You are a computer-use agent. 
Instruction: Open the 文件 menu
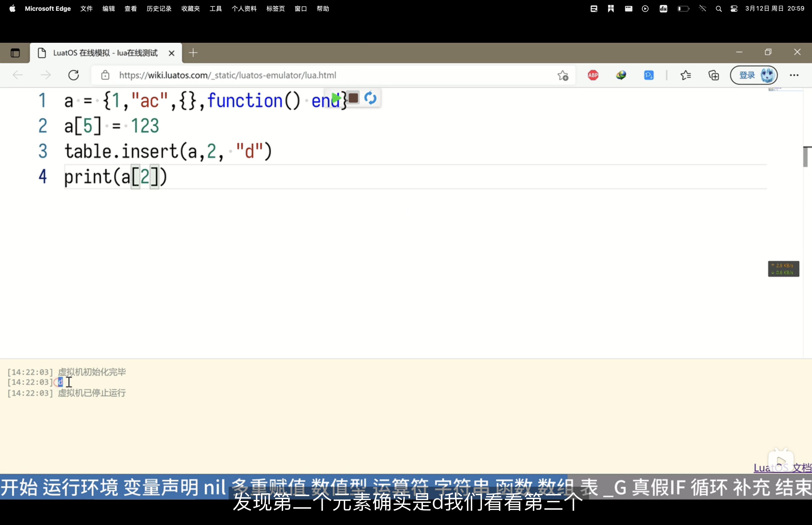point(86,8)
